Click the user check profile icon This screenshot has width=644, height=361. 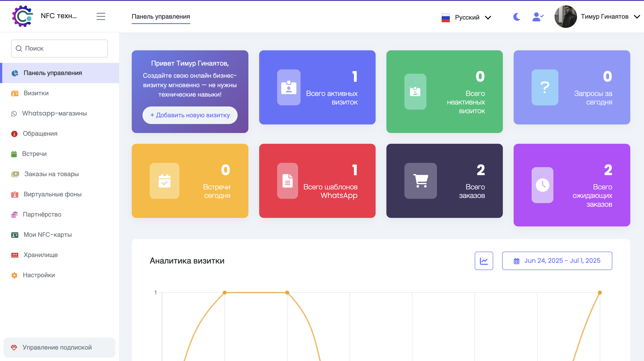click(538, 17)
